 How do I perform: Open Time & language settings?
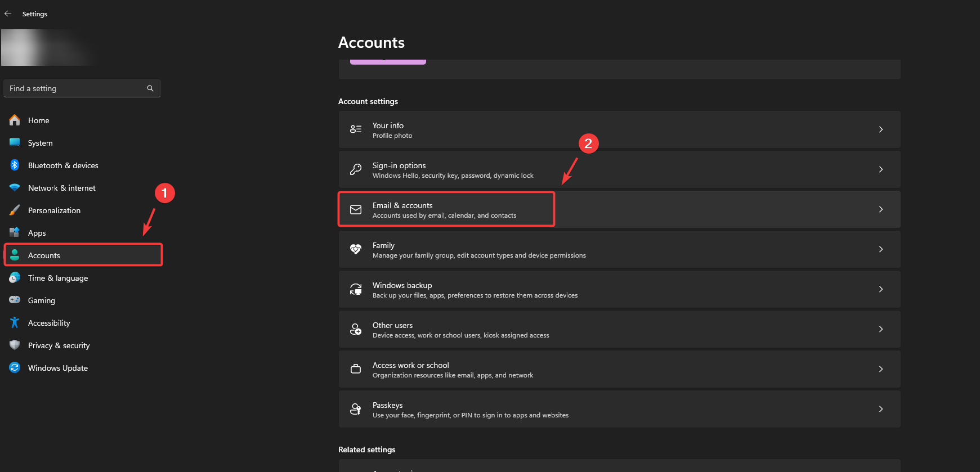pyautogui.click(x=57, y=278)
